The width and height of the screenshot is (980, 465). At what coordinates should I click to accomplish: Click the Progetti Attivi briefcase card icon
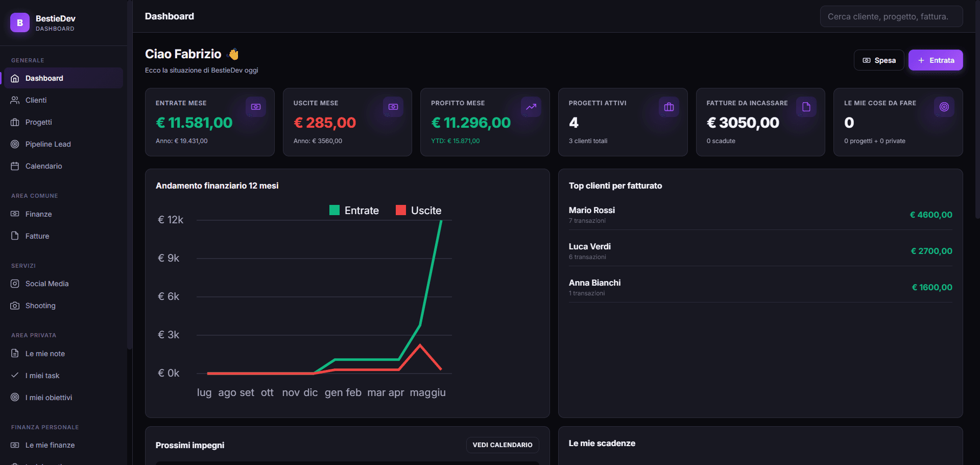pyautogui.click(x=669, y=107)
